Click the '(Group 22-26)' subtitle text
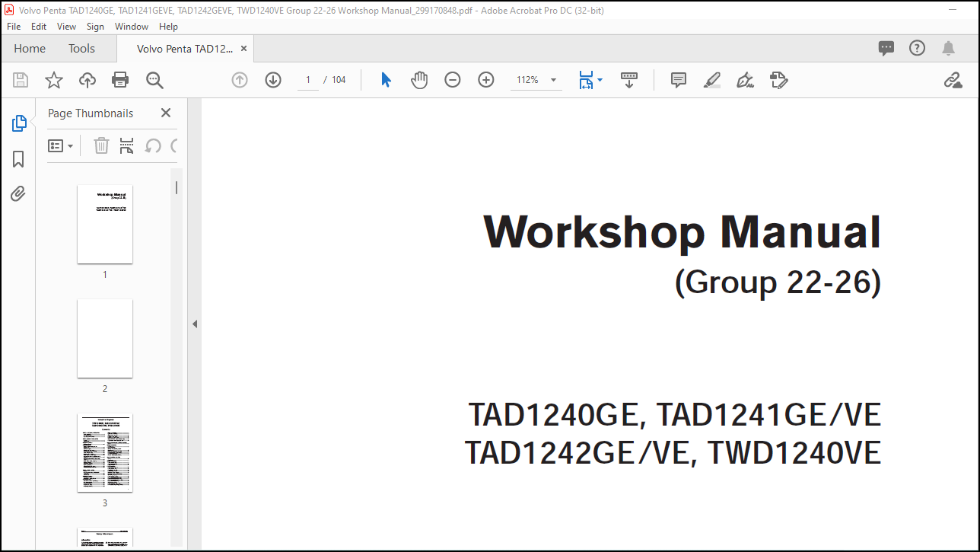The height and width of the screenshot is (552, 980). tap(778, 282)
